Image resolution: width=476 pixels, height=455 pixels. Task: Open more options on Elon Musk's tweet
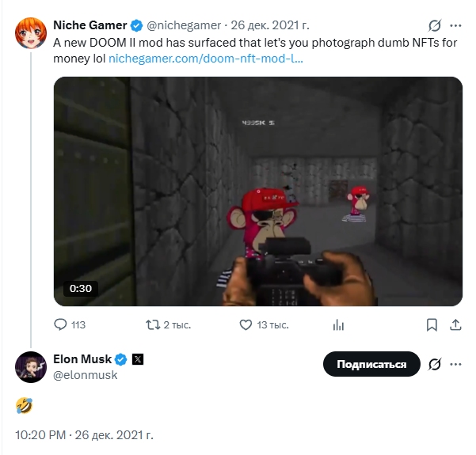coord(455,364)
